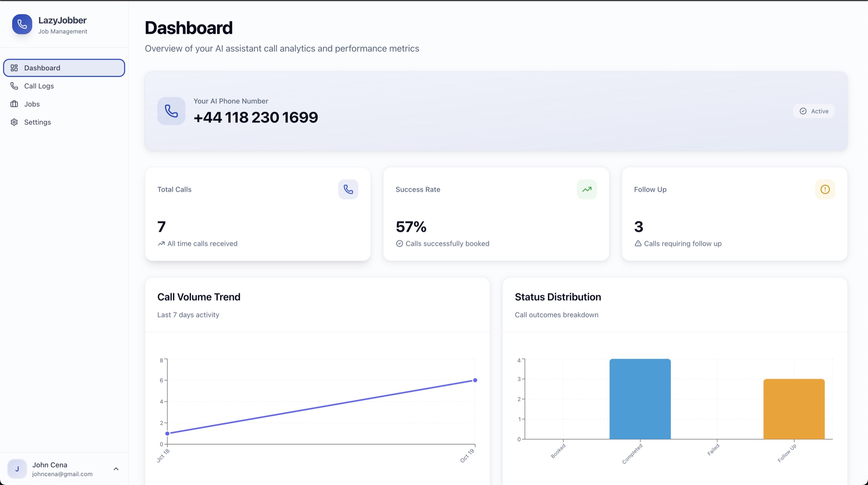Select the Call Logs phone icon in sidebar

pyautogui.click(x=14, y=85)
